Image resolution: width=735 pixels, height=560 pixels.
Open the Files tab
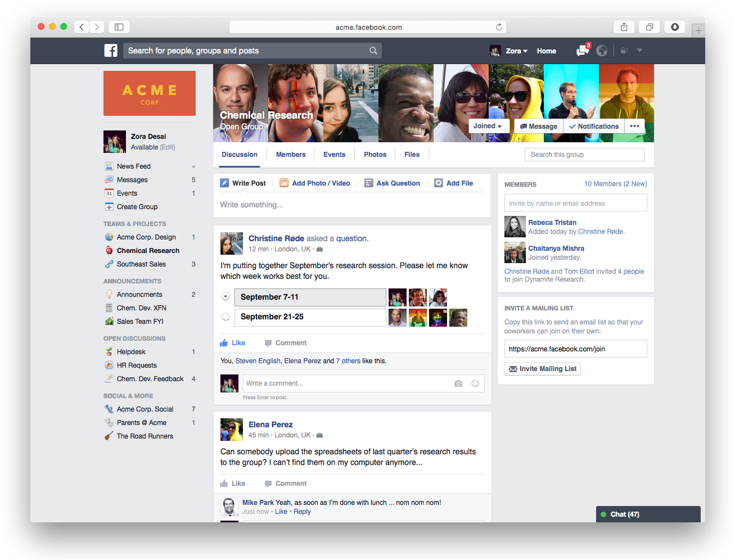(412, 155)
